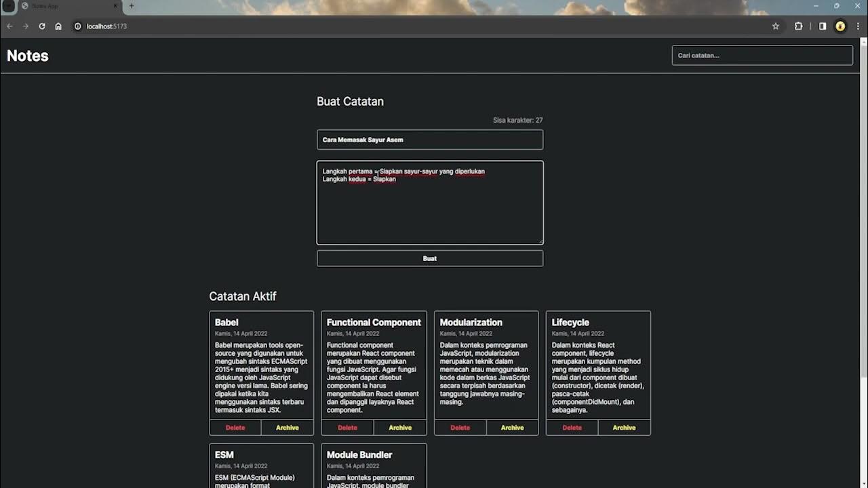Delete the Babel note
This screenshot has height=488, width=868.
pos(235,428)
